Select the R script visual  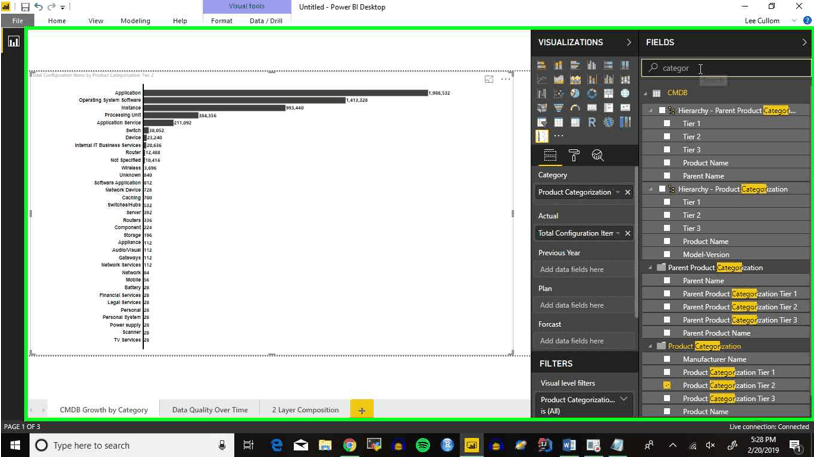(592, 122)
